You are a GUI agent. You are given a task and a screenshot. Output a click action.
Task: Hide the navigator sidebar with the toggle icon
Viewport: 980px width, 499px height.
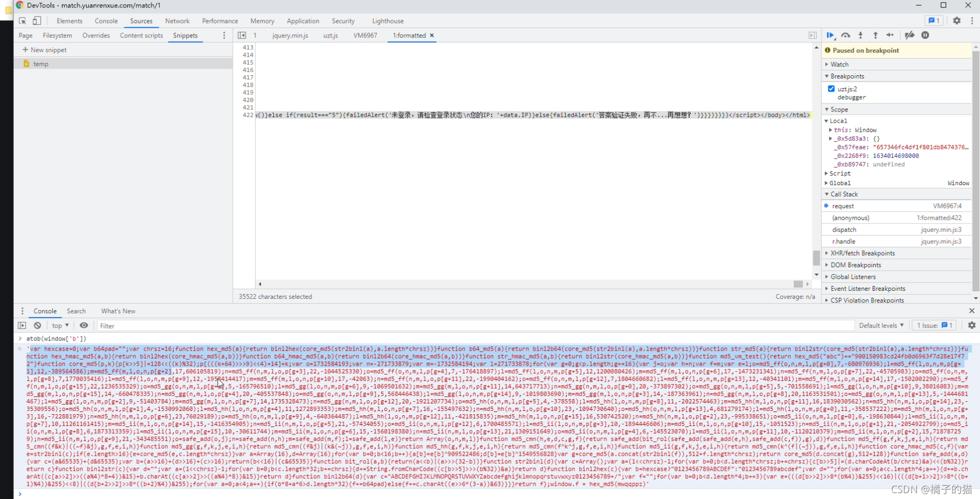(x=242, y=35)
